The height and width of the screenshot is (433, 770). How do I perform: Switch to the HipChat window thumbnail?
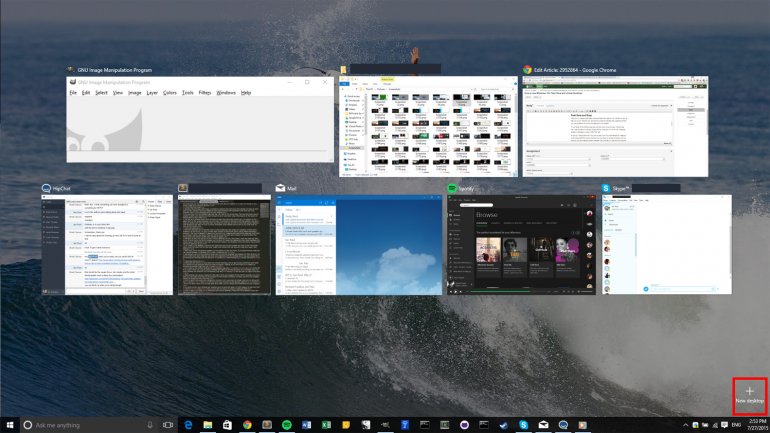coord(107,245)
